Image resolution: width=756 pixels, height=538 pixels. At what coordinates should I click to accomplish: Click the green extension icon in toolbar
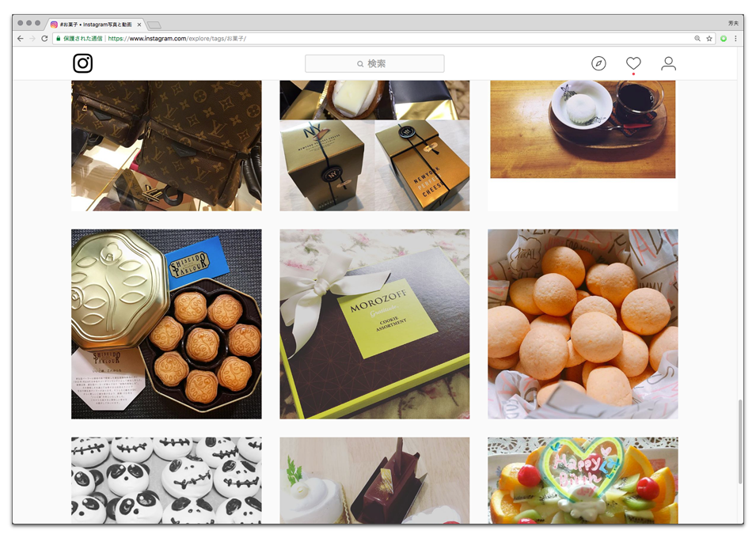[x=724, y=39]
